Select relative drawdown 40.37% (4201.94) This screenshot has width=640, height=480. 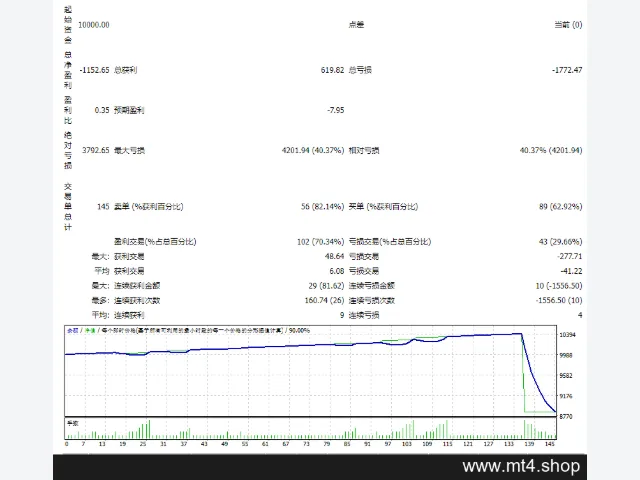click(x=551, y=150)
